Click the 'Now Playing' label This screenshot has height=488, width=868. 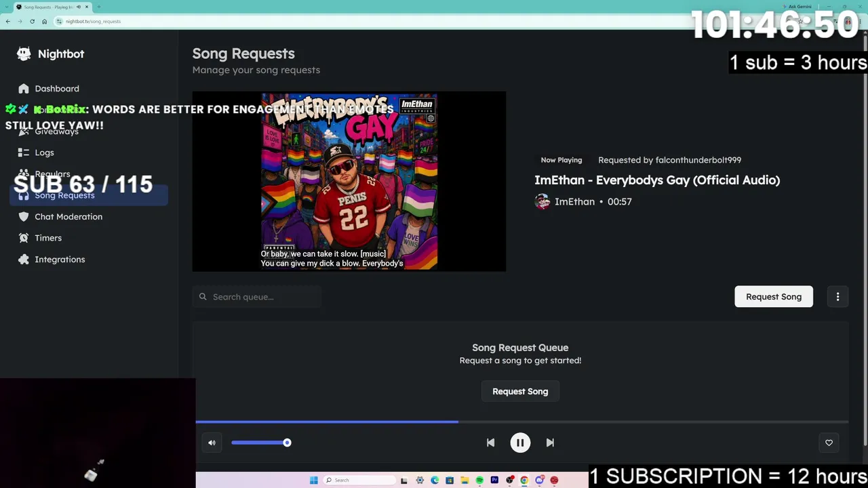pyautogui.click(x=561, y=160)
